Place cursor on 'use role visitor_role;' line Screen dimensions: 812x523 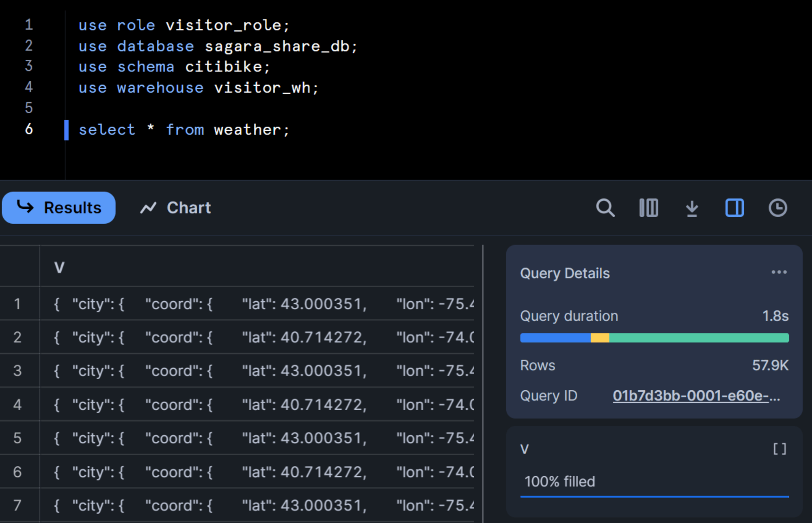(x=184, y=25)
